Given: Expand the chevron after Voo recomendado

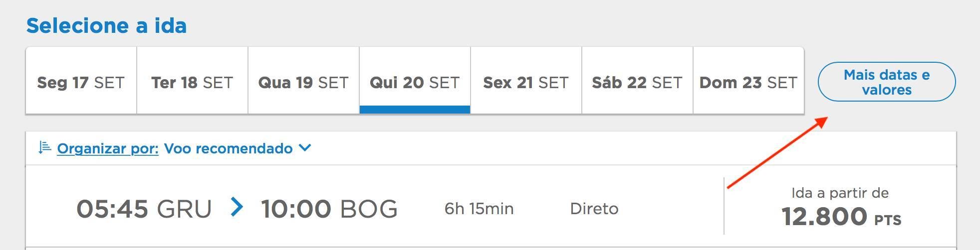Looking at the screenshot, I should (x=305, y=148).
